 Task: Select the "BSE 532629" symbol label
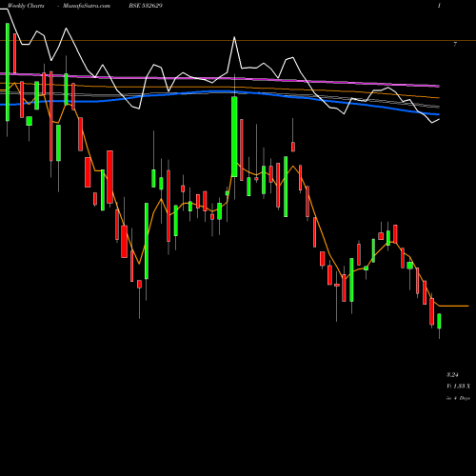tap(146, 6)
